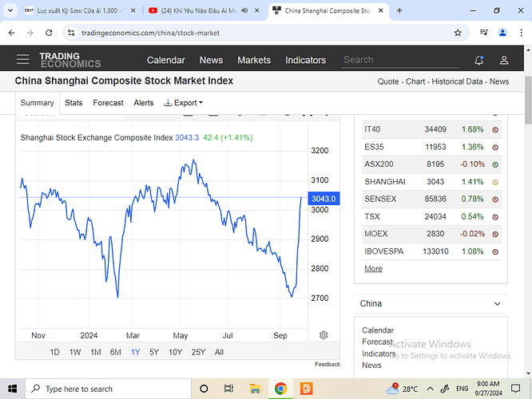Select the All chart range

click(x=219, y=352)
